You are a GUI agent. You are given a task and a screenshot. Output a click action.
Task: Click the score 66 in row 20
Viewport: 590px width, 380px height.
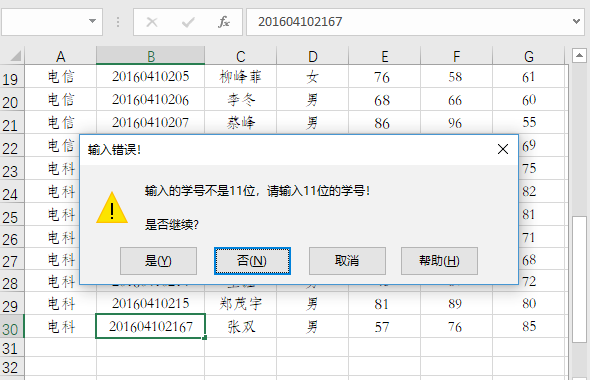coord(456,100)
